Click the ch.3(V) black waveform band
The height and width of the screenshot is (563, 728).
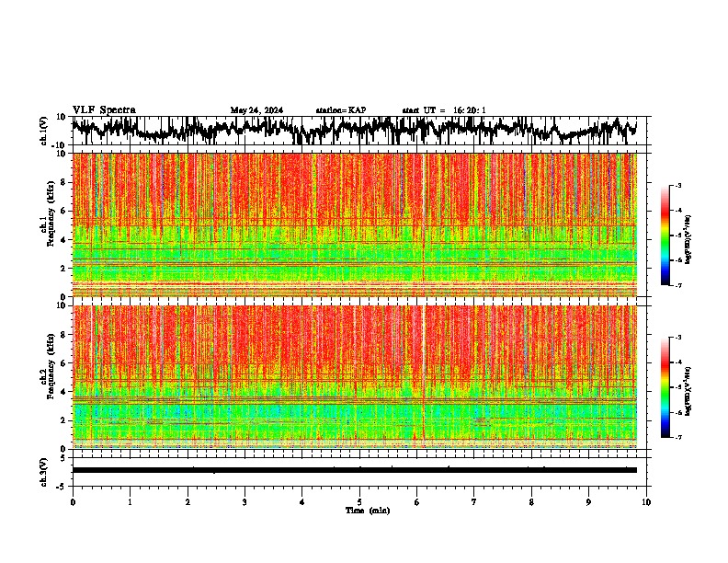(x=355, y=470)
